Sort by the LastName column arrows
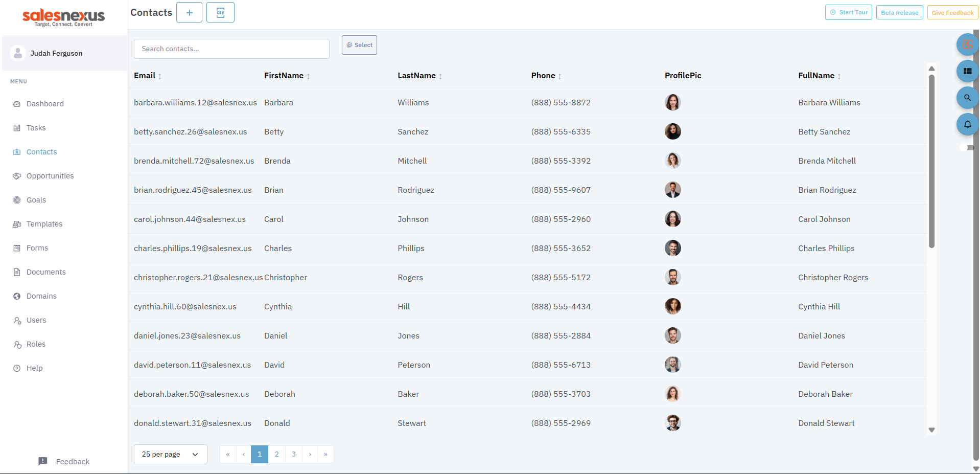980x474 pixels. (440, 76)
